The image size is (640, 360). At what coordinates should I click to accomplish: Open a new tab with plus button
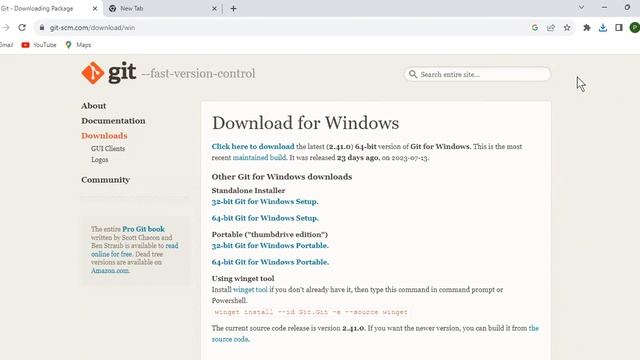point(233,9)
